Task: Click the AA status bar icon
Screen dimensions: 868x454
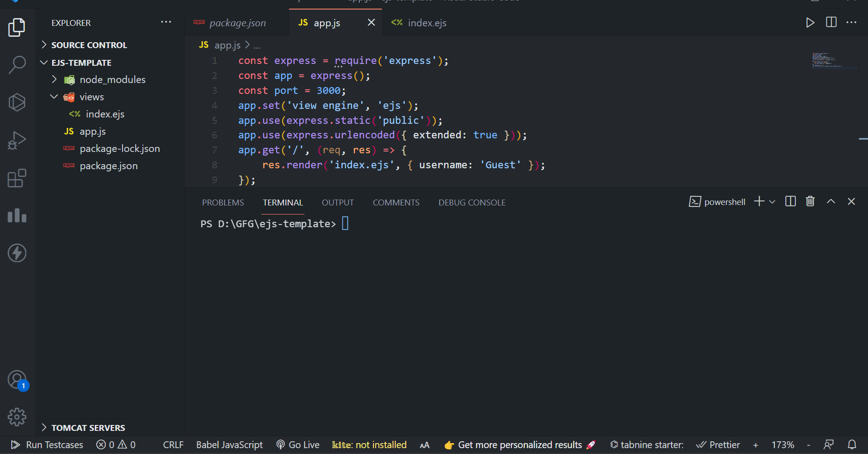Action: pos(425,445)
